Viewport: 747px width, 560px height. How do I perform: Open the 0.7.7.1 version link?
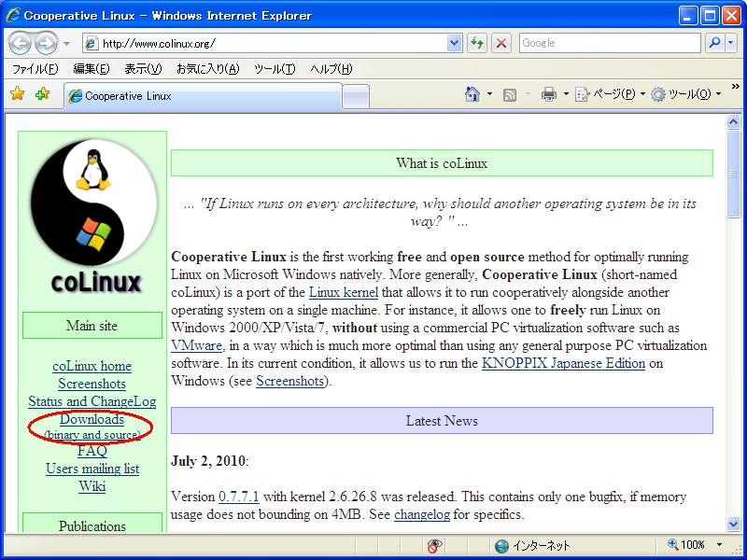239,497
